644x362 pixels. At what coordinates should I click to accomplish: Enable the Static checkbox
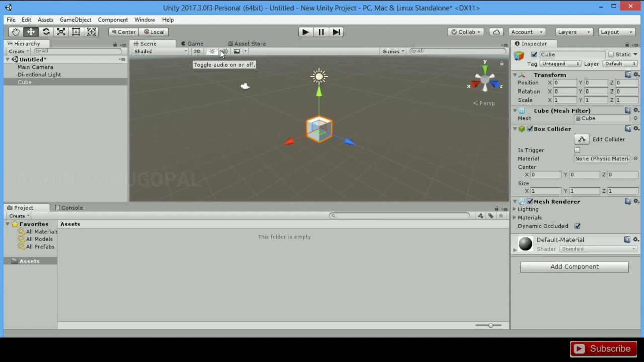611,54
